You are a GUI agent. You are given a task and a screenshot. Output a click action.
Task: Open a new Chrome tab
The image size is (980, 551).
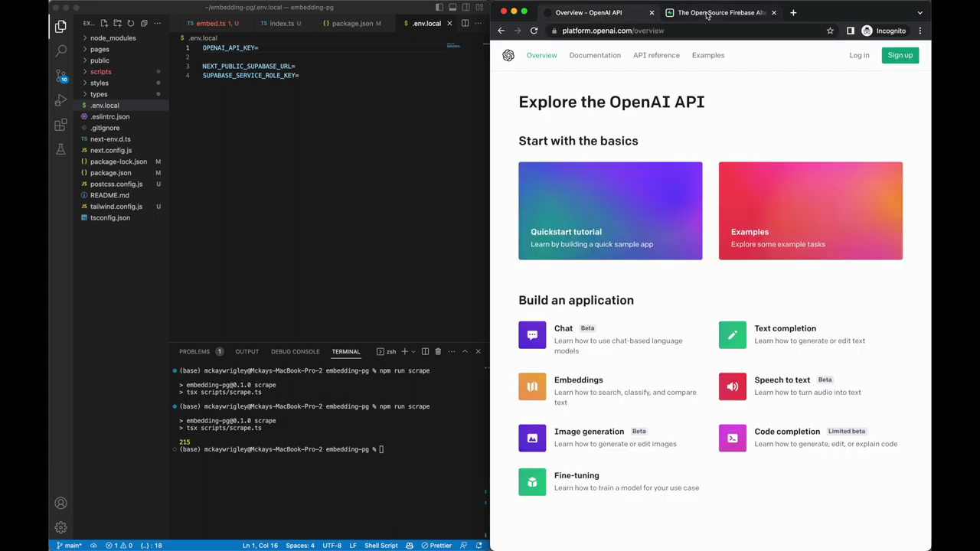click(x=793, y=12)
